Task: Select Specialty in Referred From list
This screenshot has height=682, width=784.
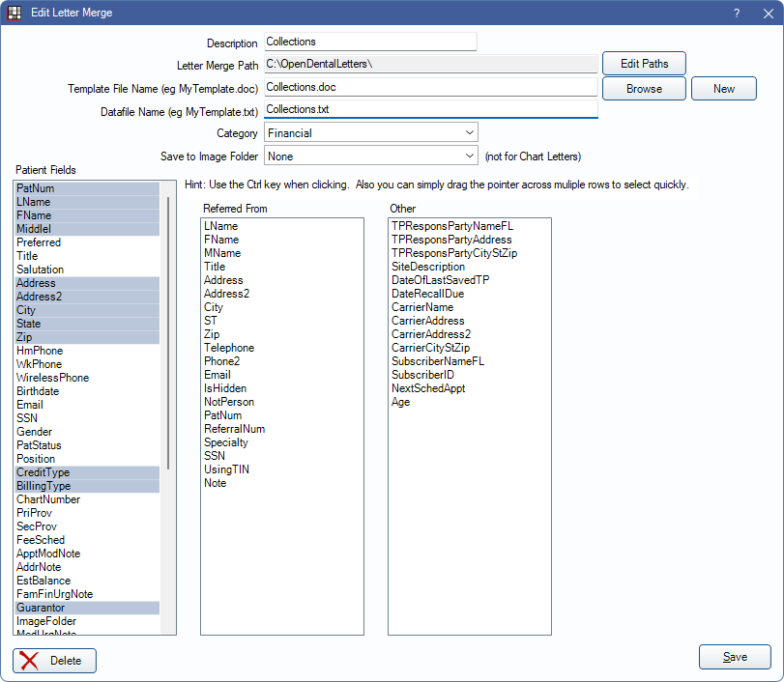Action: pyautogui.click(x=226, y=442)
